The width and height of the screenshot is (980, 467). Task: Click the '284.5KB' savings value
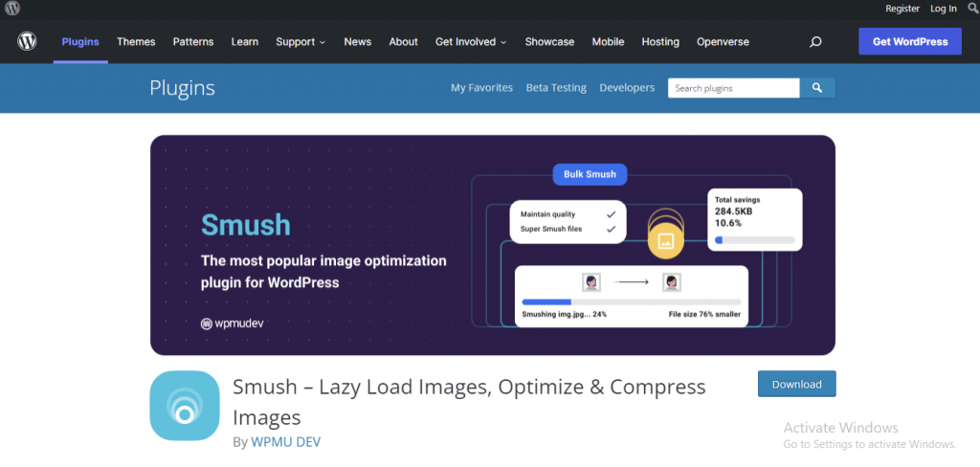tap(734, 211)
